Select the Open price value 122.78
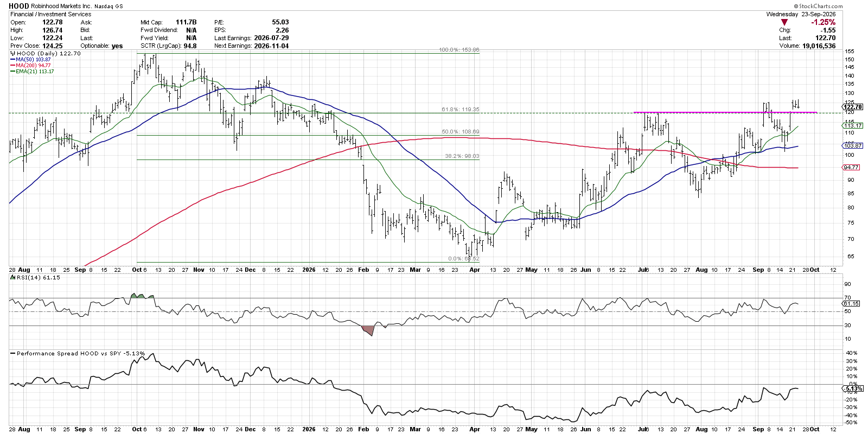Screen dimensions: 868x434 (x=53, y=22)
